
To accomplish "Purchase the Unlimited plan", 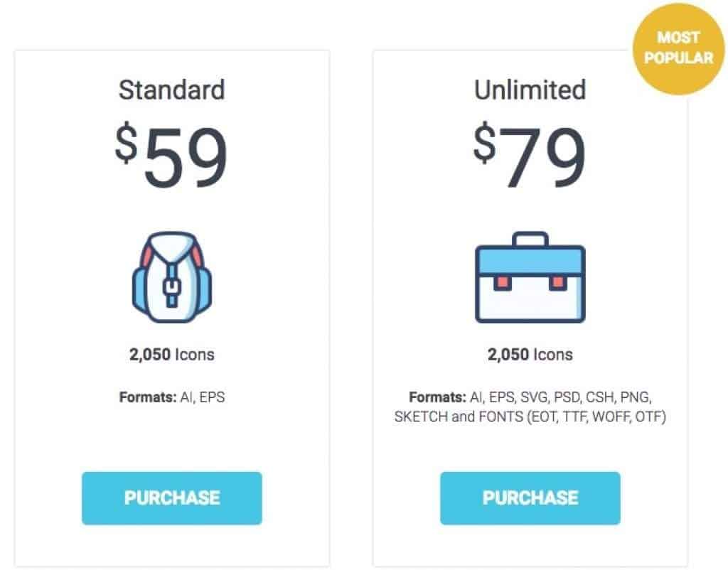I will tap(530, 498).
